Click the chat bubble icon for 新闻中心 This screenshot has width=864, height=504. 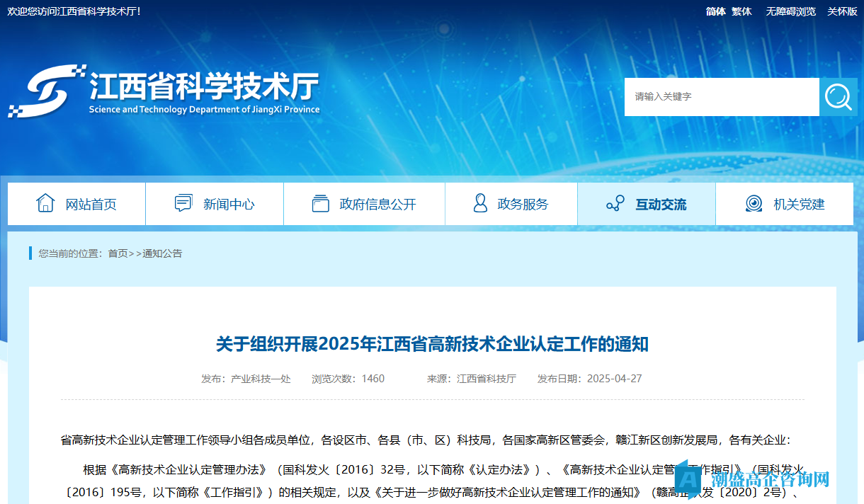(183, 203)
